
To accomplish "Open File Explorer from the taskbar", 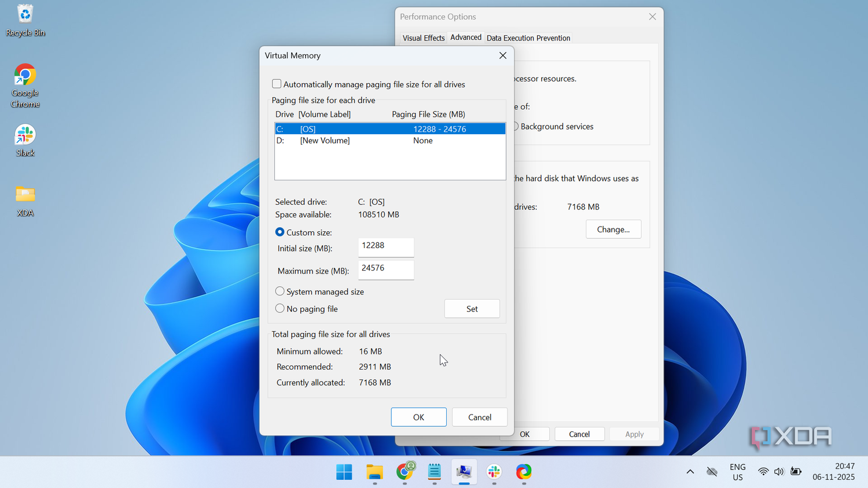I will pos(374,472).
